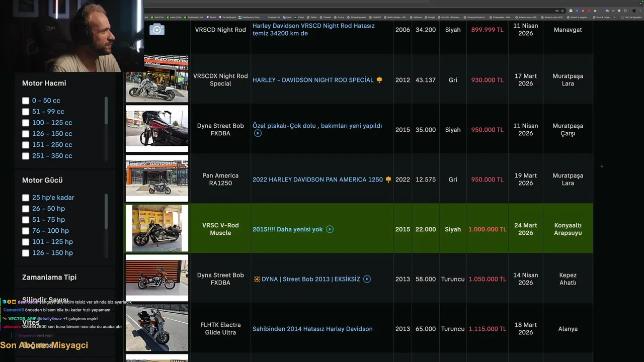Open 'HARLEY - DAVIDSON NIGHT ROD SPECİAL' listing
644x362 pixels.
(x=313, y=80)
